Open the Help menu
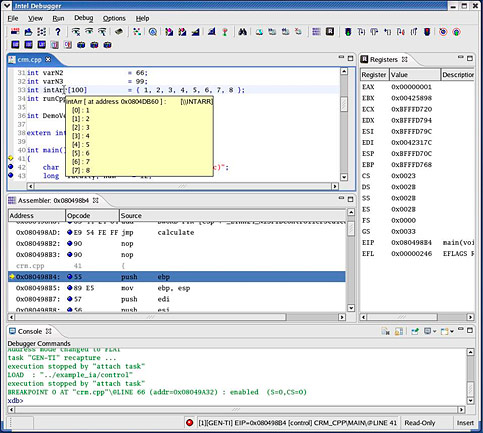This screenshot has height=433, width=483. pos(142,18)
